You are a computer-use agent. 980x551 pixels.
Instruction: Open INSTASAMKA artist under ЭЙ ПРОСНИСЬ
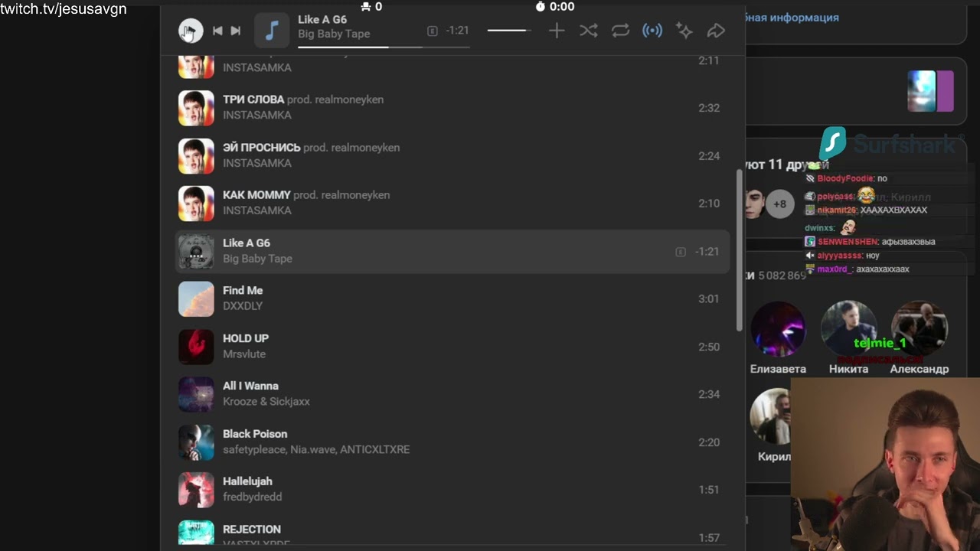click(x=257, y=163)
